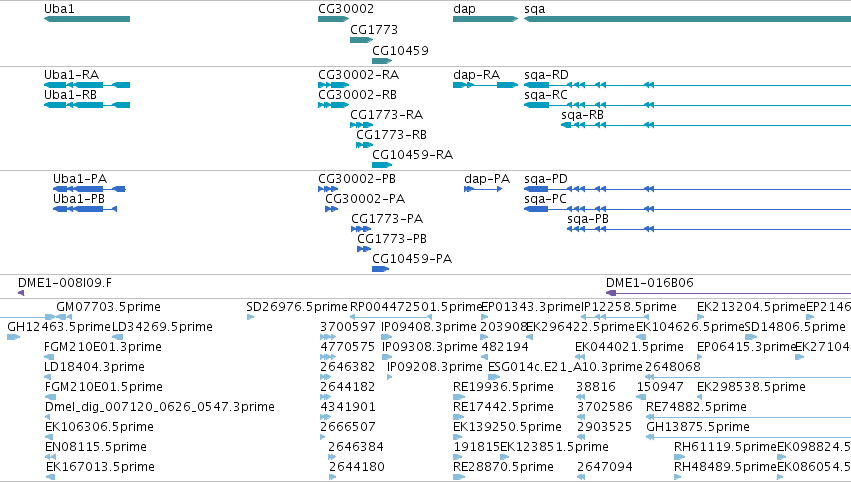851x482 pixels.
Task: Select EST label EN08115.5prime
Action: point(96,447)
